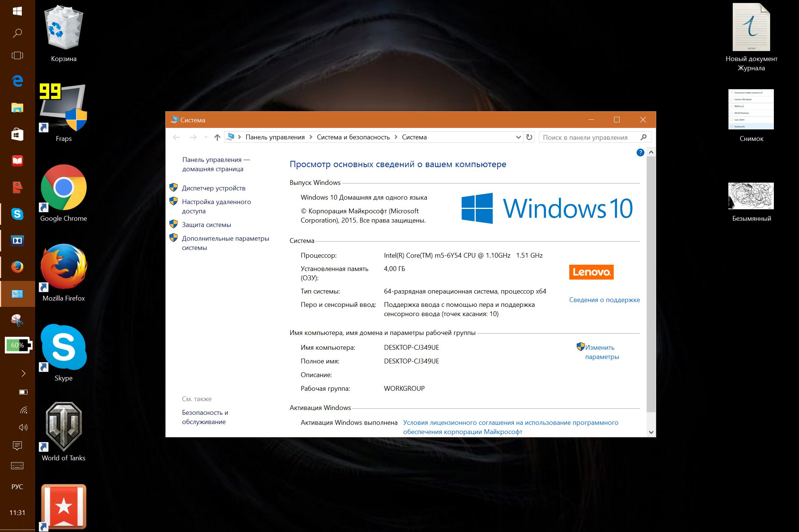The width and height of the screenshot is (799, 532).
Task: Click Изменить параметры for computer name
Action: pos(601,352)
